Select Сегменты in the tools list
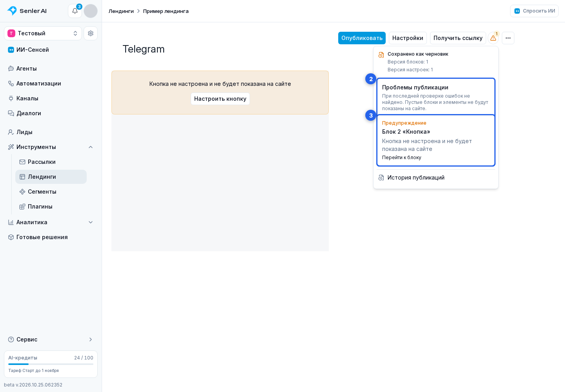 [x=51, y=192]
